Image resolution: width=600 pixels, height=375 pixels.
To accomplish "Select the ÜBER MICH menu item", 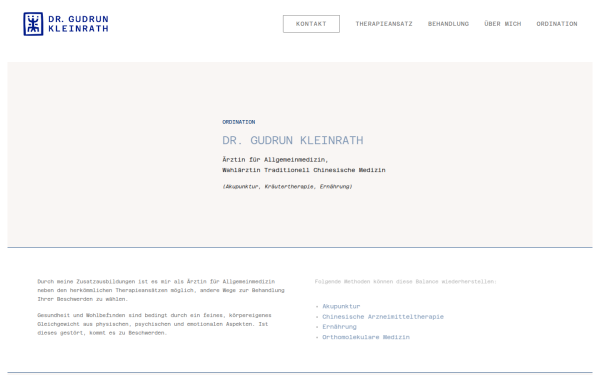I will pyautogui.click(x=502, y=24).
